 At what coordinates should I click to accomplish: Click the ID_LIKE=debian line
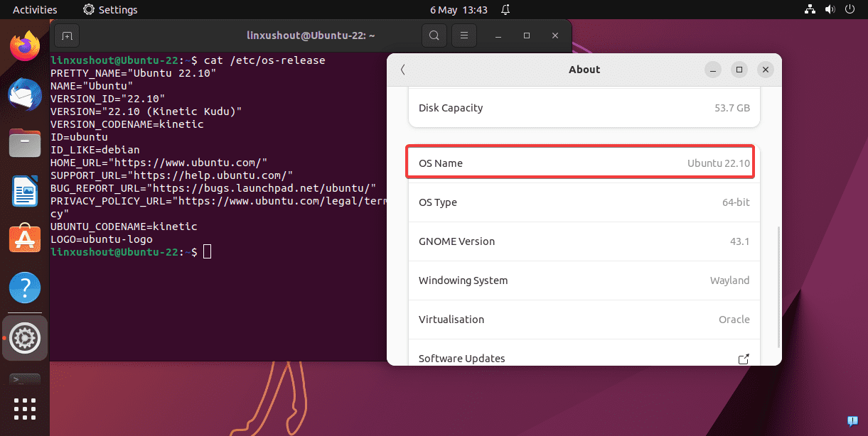tap(95, 150)
